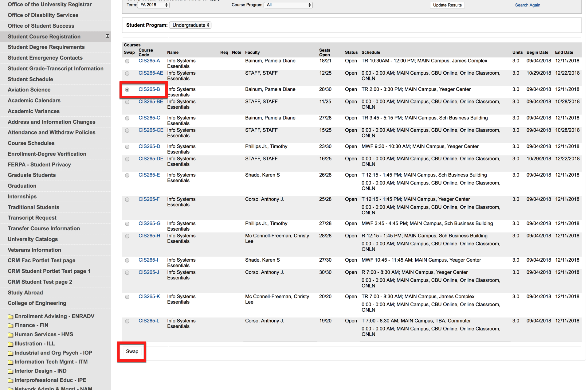Open the Interior Design - IND folder icon
This screenshot has width=588, height=390.
[10, 371]
